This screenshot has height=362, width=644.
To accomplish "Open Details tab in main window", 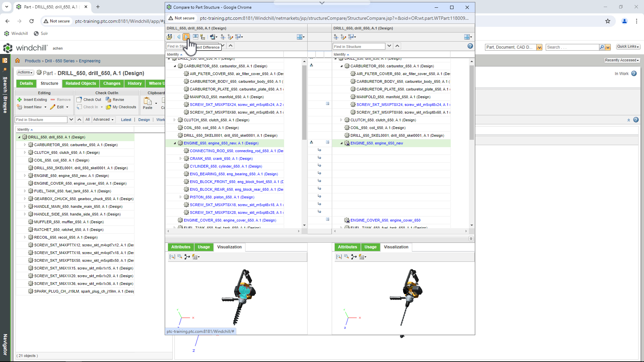I will pyautogui.click(x=26, y=83).
